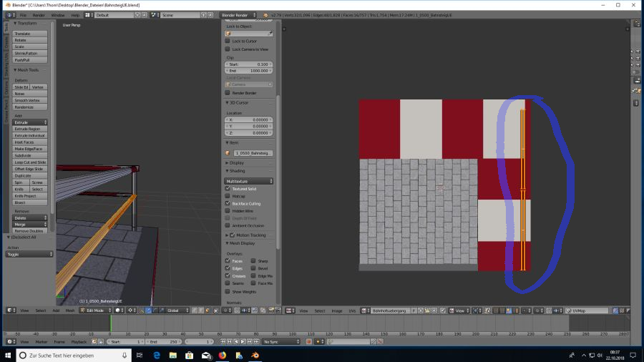This screenshot has height=362, width=644.
Task: Open the Blender Render engine dropdown
Action: (238, 14)
